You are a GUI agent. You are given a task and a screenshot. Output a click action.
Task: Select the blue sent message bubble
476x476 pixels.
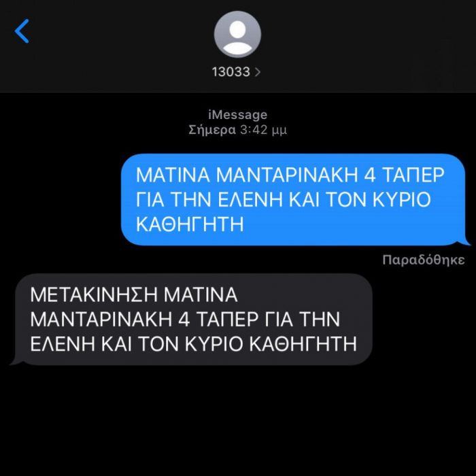point(293,199)
